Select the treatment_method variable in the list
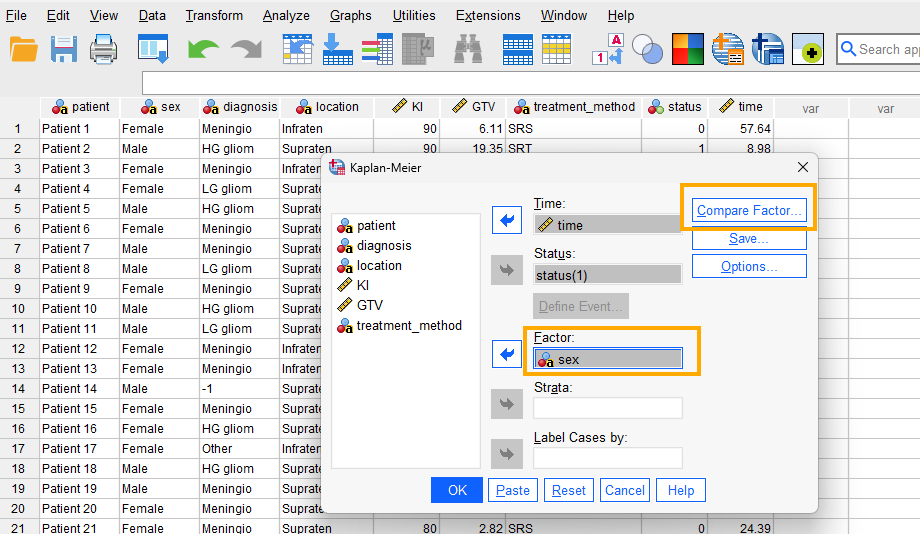The width and height of the screenshot is (920, 534). [409, 325]
